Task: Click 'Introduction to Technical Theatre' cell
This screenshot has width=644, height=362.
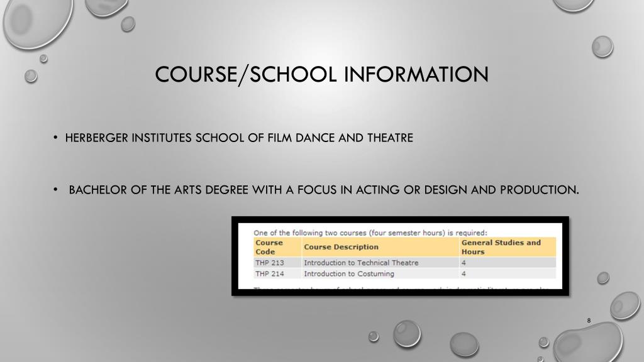Action: coord(380,263)
